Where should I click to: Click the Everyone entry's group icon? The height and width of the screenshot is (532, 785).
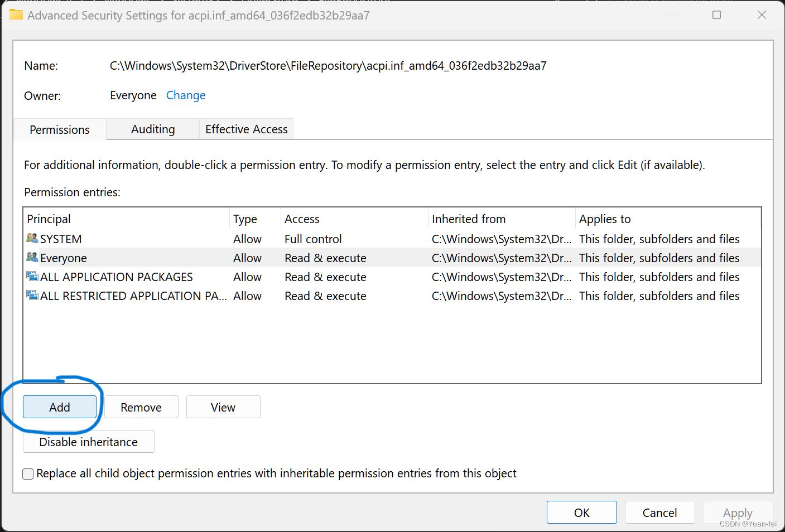[x=32, y=257]
